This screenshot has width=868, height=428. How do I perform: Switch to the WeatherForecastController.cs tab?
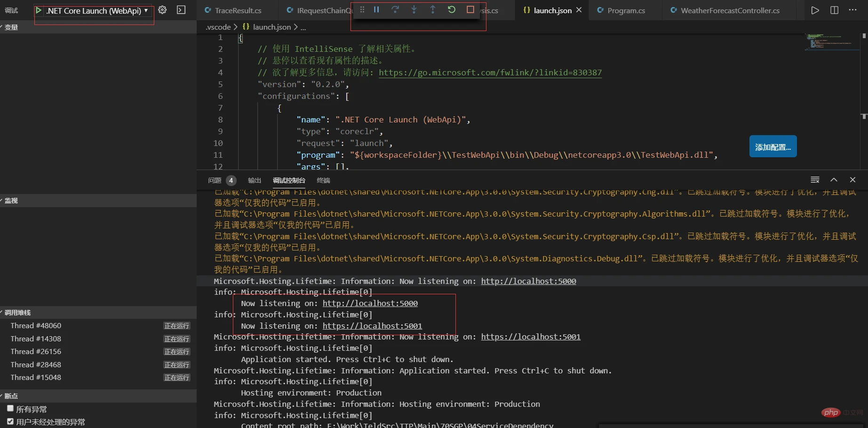(730, 10)
